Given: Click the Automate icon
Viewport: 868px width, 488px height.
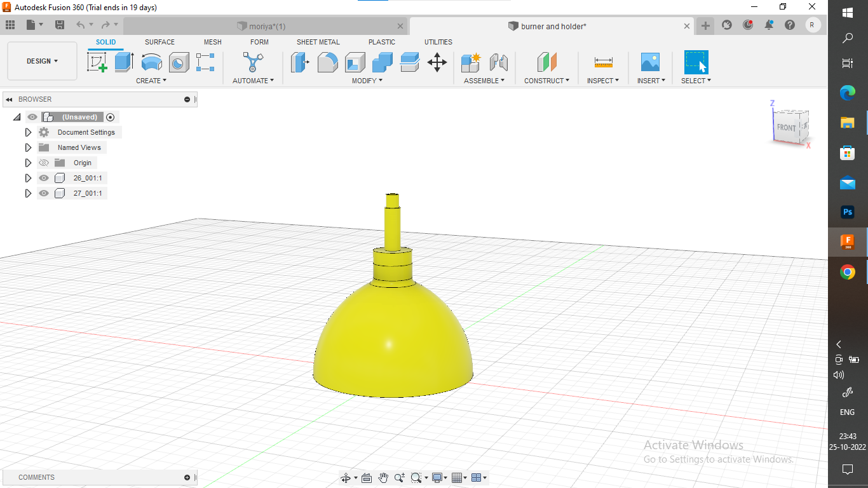Looking at the screenshot, I should (252, 62).
